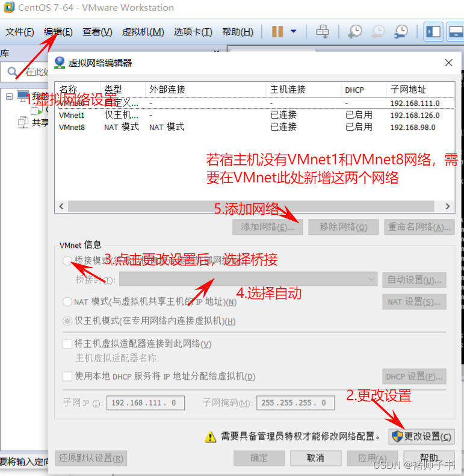Click the 主机连接 column header

(x=303, y=89)
